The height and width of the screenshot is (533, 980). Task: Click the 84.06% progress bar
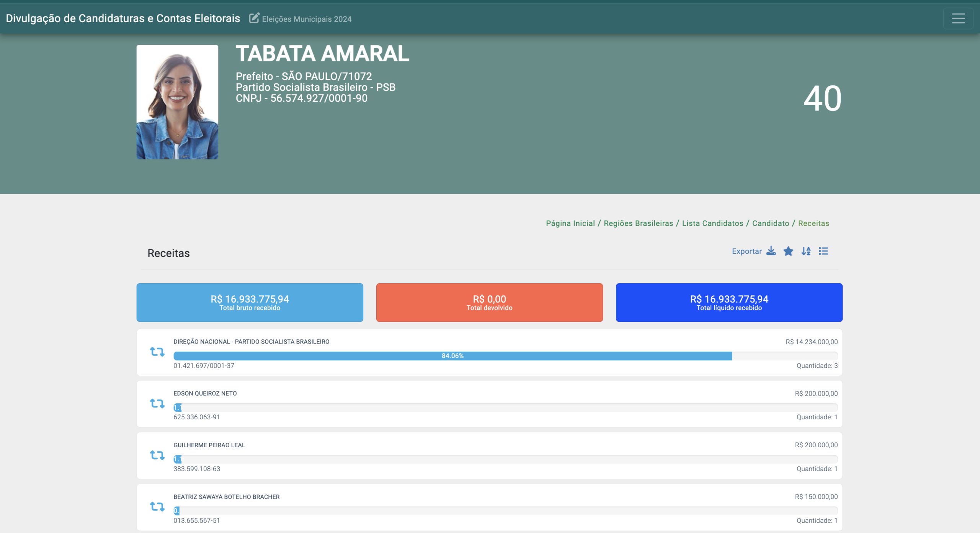click(452, 356)
